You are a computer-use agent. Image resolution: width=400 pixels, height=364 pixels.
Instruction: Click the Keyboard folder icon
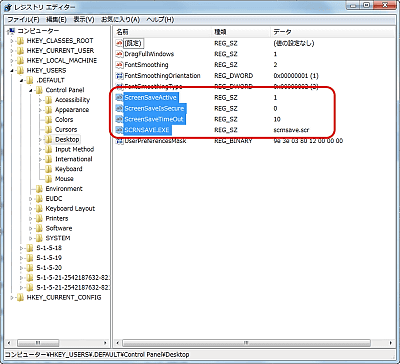(x=49, y=169)
